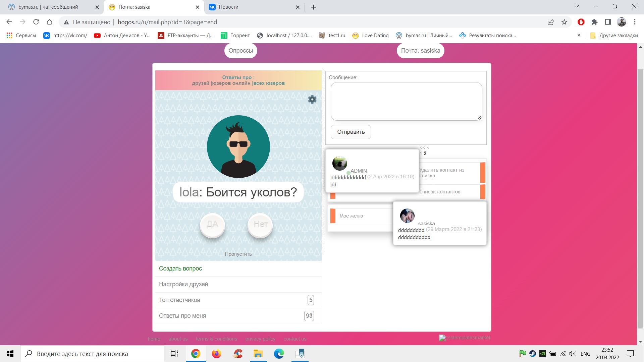The image size is (644, 362).
Task: Open the Chrome three-dot menu
Action: click(635, 22)
